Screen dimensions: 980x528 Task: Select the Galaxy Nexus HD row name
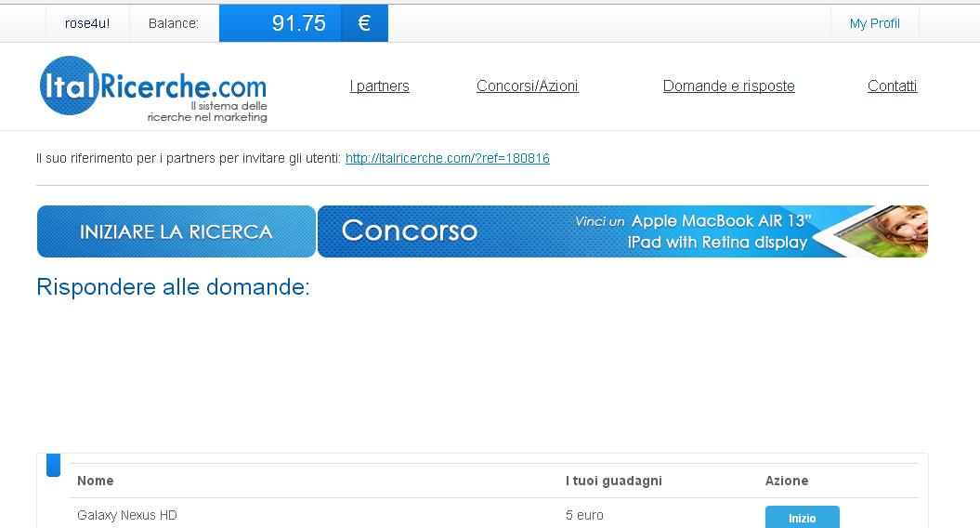coord(127,515)
